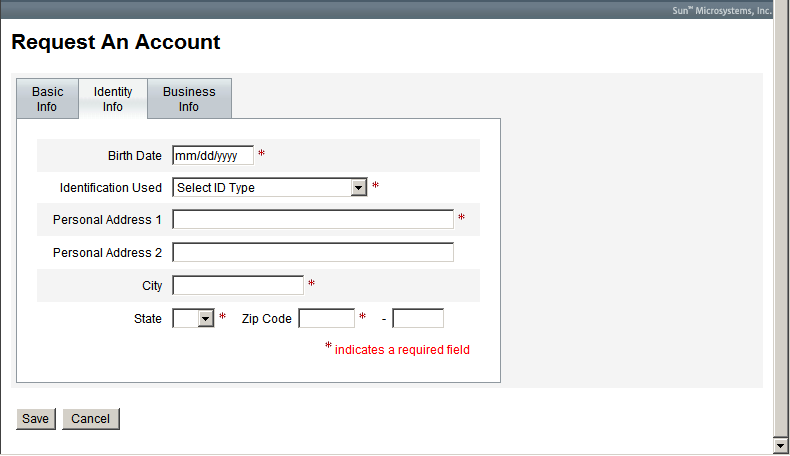This screenshot has width=790, height=456.
Task: Switch to the Basic Info tab
Action: pyautogui.click(x=47, y=99)
